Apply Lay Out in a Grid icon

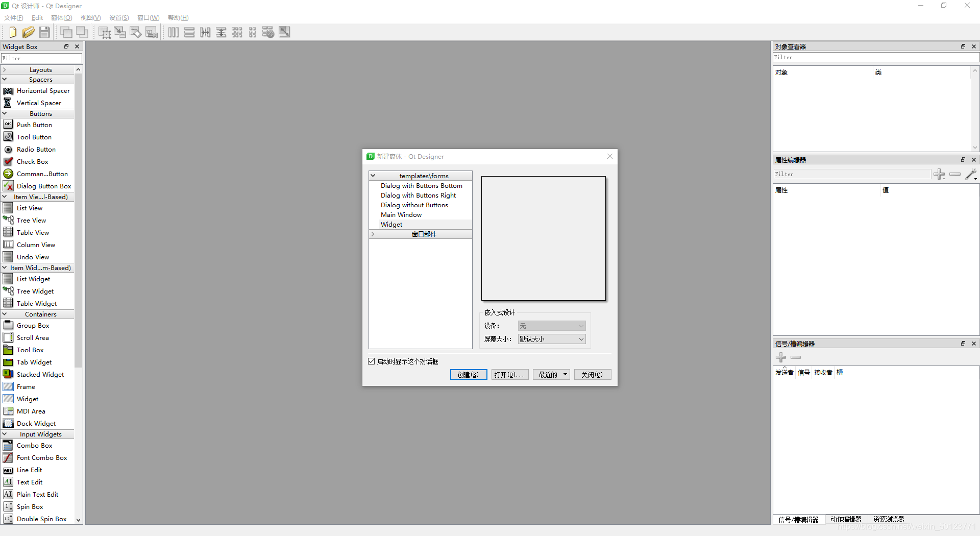(x=237, y=32)
